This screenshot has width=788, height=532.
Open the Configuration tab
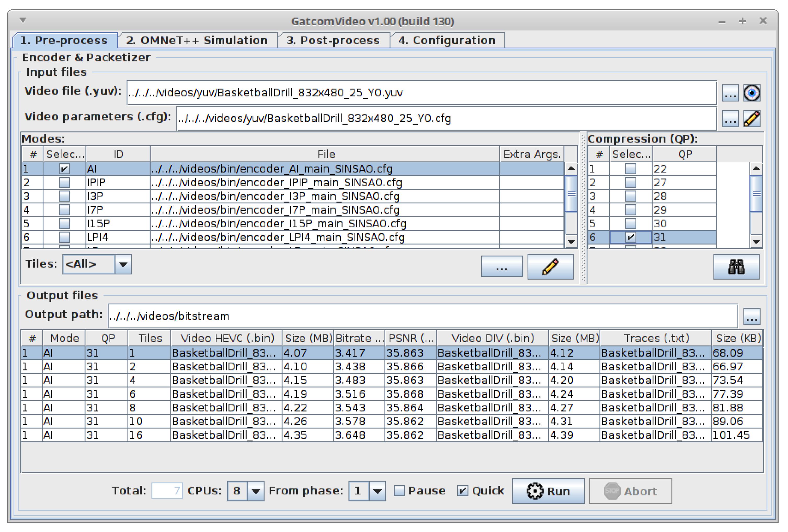tap(447, 40)
